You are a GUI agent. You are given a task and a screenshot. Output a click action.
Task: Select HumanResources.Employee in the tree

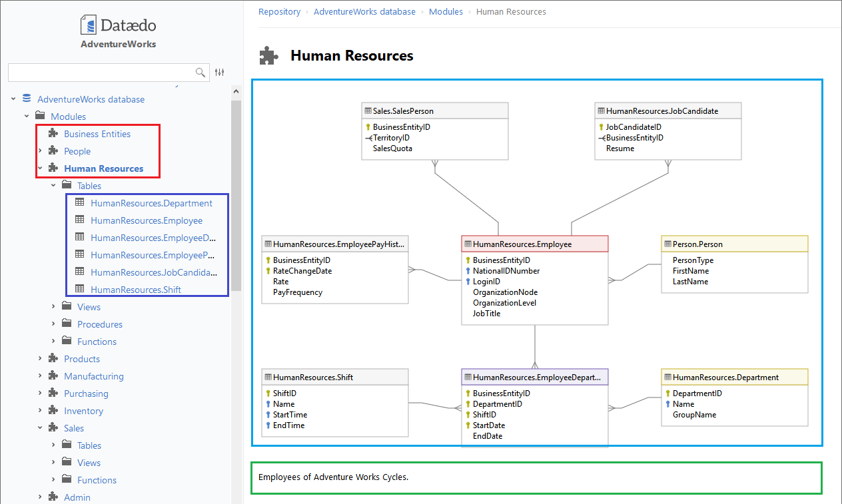tap(147, 220)
